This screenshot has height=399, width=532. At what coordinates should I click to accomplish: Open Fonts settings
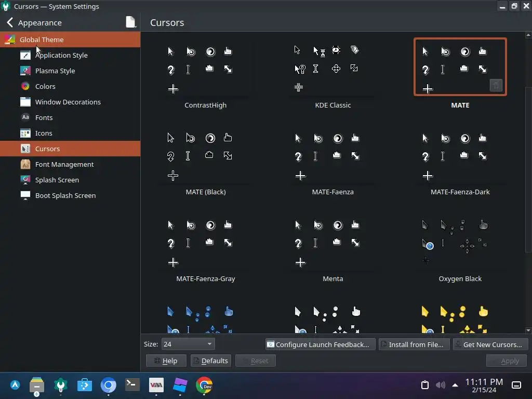click(70, 117)
